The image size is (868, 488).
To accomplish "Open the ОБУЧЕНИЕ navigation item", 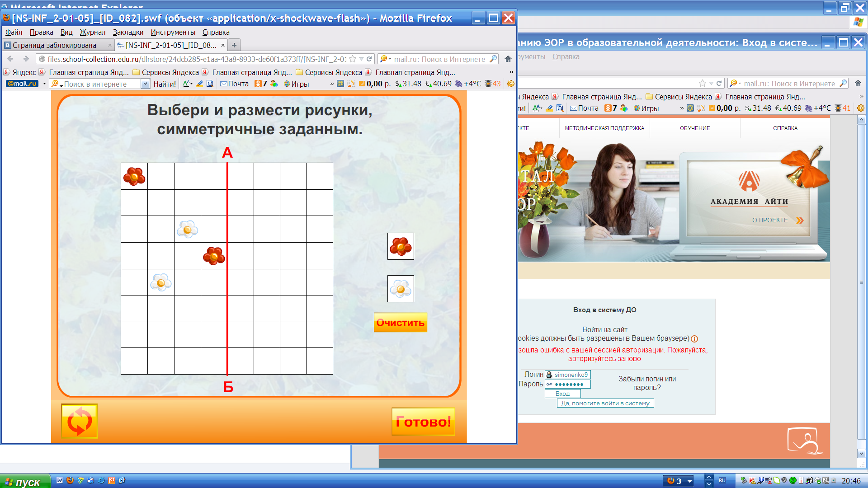I will (695, 128).
